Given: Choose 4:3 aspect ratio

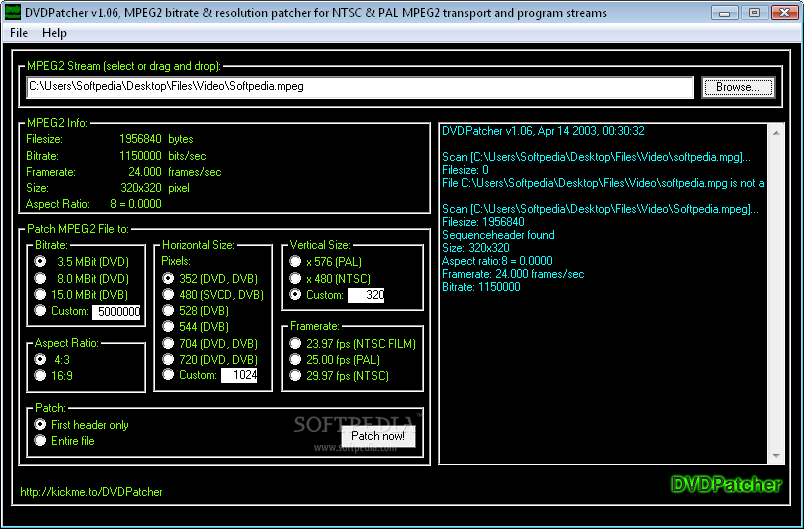Looking at the screenshot, I should click(x=53, y=359).
